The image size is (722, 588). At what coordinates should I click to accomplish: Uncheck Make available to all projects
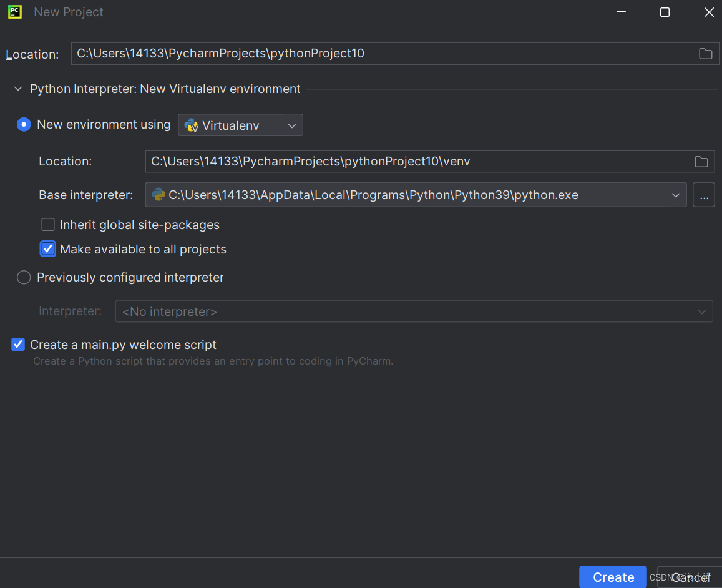click(x=48, y=248)
